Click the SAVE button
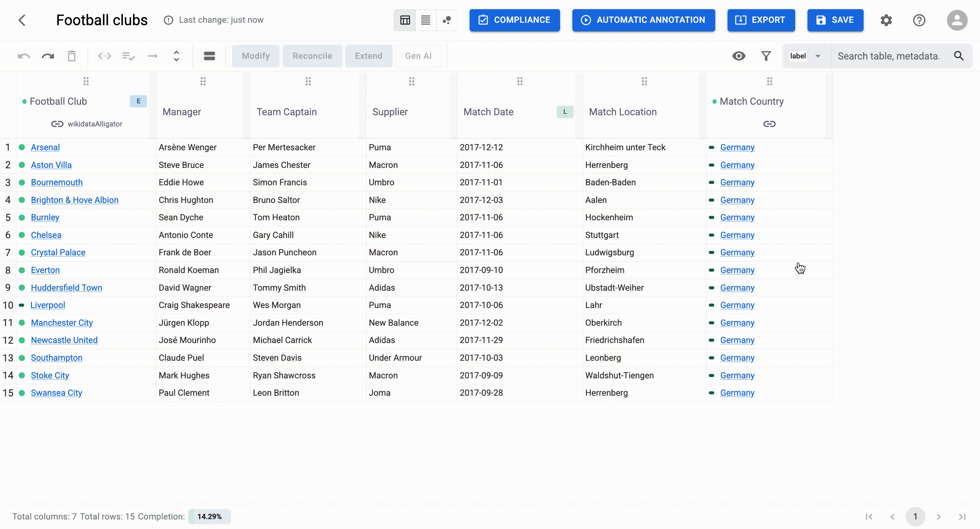The height and width of the screenshot is (529, 980). click(x=835, y=20)
